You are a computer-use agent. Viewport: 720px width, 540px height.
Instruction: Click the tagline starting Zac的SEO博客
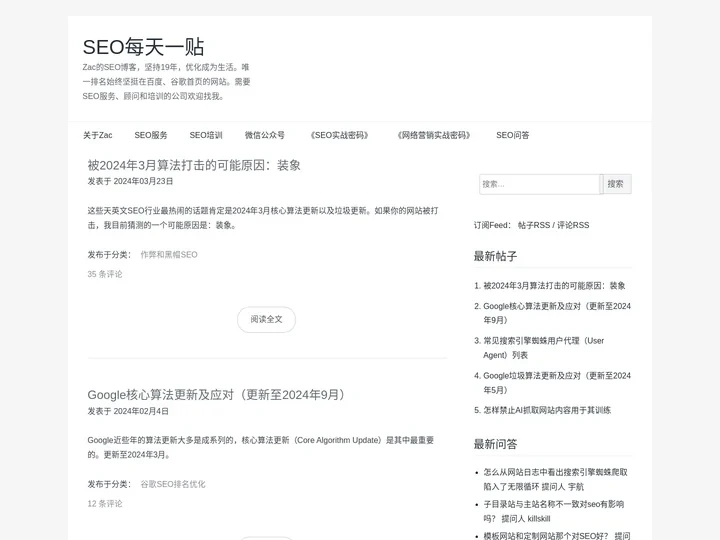point(166,82)
